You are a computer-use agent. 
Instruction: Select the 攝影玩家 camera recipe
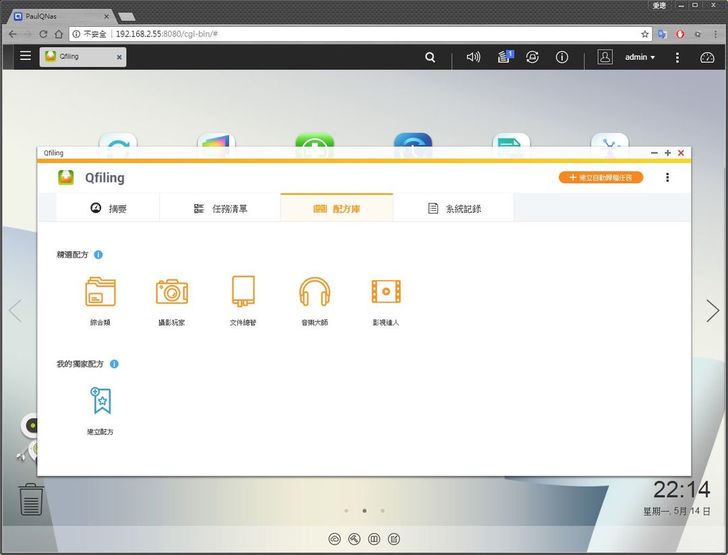click(x=172, y=292)
